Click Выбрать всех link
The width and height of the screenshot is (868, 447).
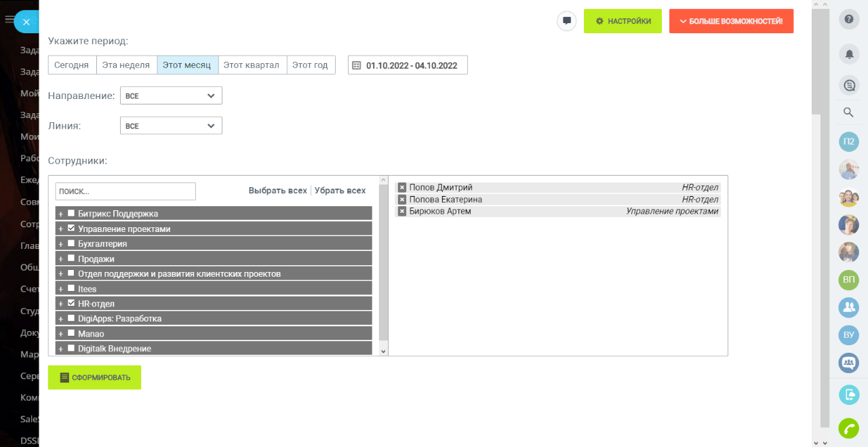point(278,191)
